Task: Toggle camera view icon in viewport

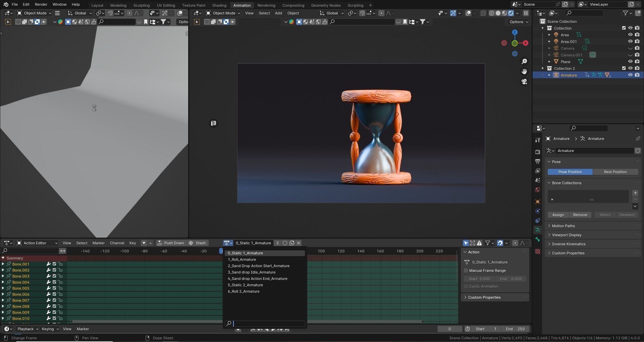Action: point(524,82)
